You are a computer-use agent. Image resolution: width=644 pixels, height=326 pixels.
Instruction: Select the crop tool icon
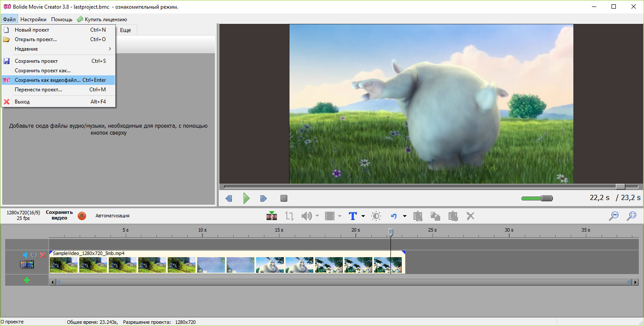click(289, 216)
